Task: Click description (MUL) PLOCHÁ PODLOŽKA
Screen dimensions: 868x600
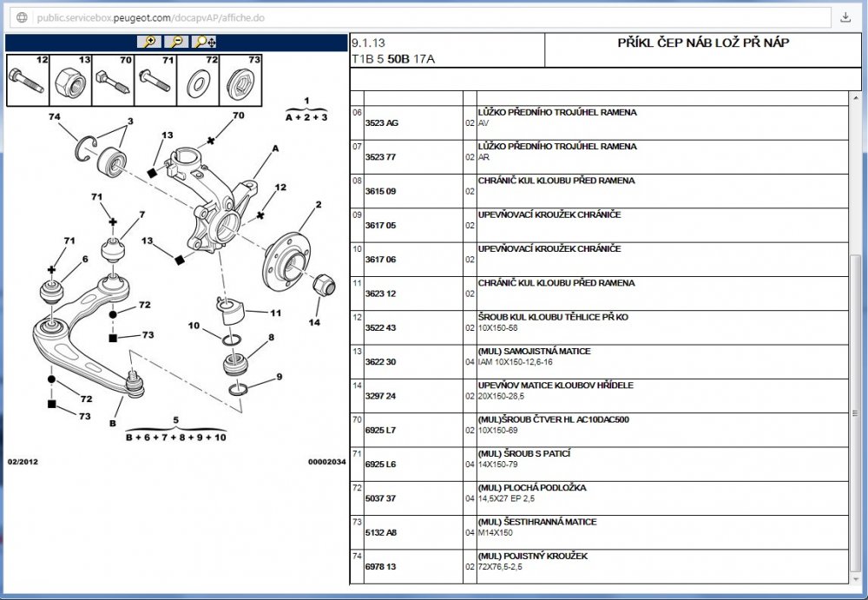Action: point(532,488)
